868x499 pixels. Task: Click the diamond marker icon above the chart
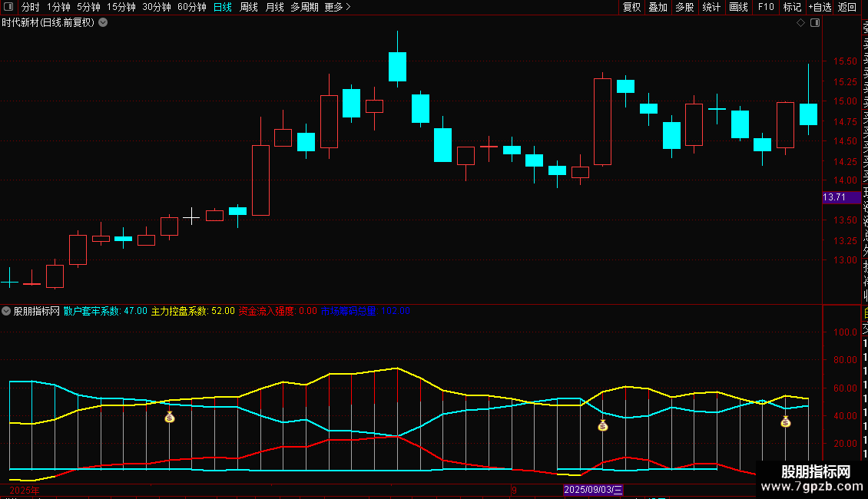(800, 23)
